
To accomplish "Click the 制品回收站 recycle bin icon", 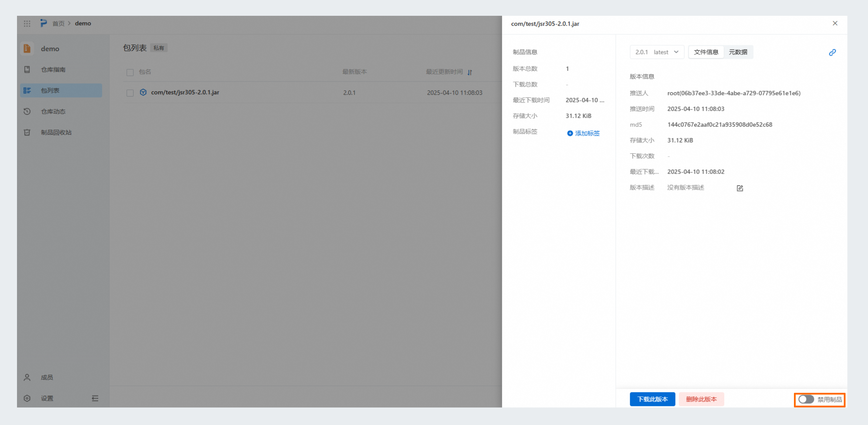I will (27, 132).
